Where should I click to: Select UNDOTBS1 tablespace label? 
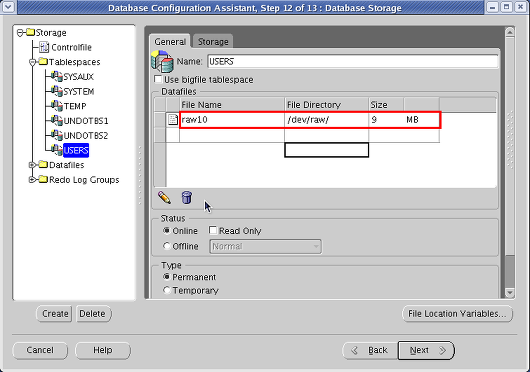(x=86, y=121)
